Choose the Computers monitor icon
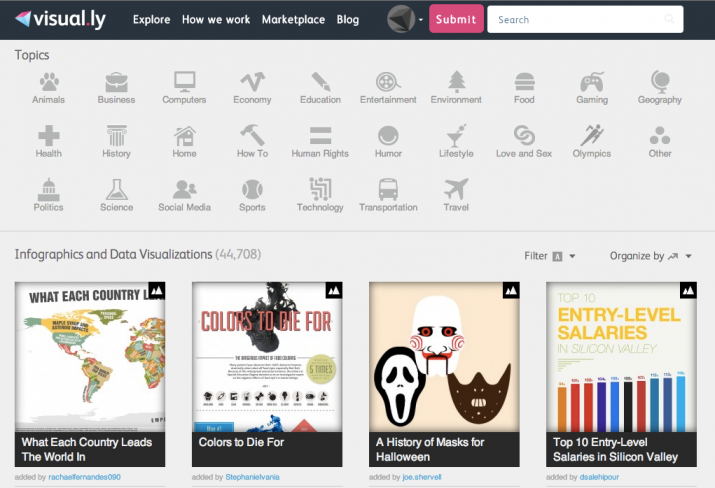This screenshot has height=488, width=715. click(184, 82)
